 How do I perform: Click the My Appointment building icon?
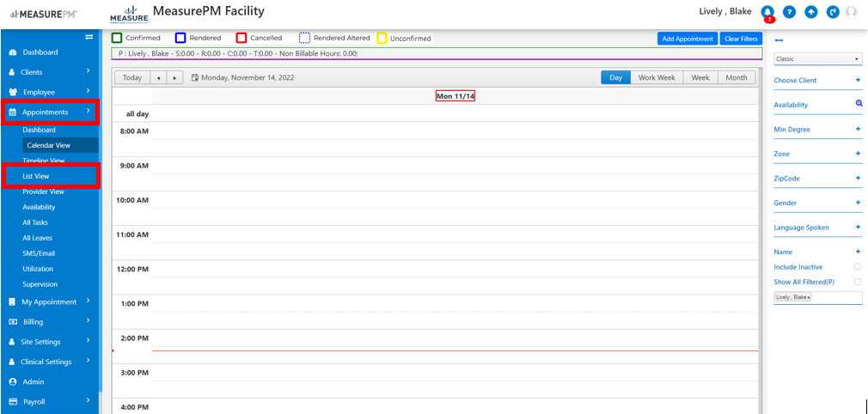[x=12, y=302]
